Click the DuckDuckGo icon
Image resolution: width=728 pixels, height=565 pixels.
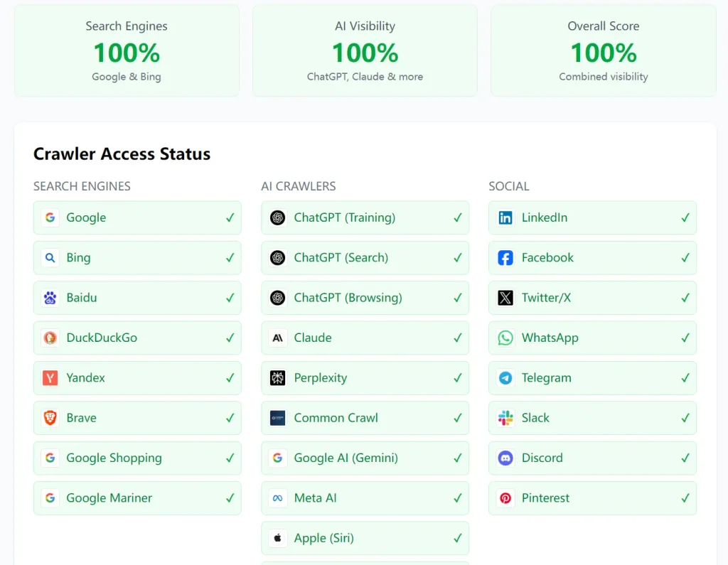(x=50, y=338)
